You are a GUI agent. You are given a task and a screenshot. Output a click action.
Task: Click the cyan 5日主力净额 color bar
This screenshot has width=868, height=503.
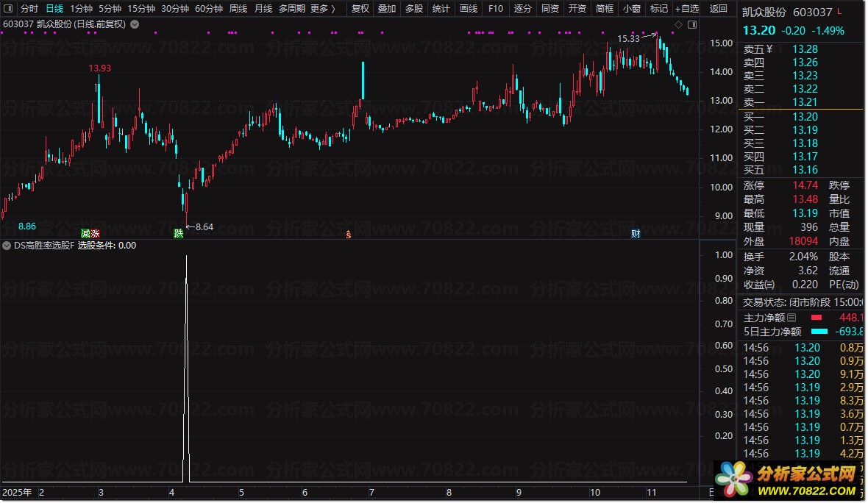[x=819, y=332]
